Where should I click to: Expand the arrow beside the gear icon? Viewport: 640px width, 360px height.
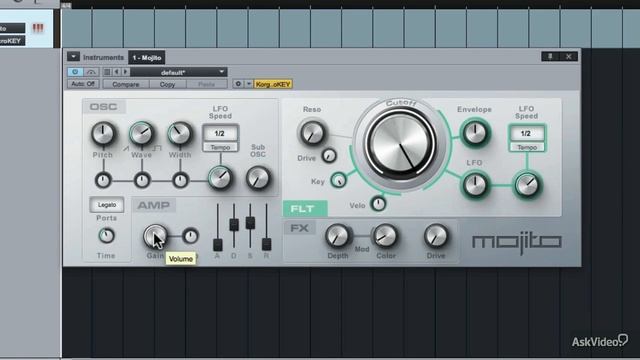point(249,84)
